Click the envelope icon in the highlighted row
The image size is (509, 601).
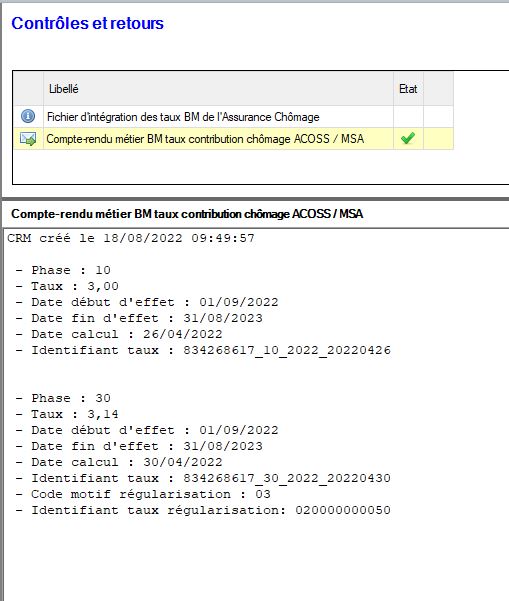click(x=28, y=139)
